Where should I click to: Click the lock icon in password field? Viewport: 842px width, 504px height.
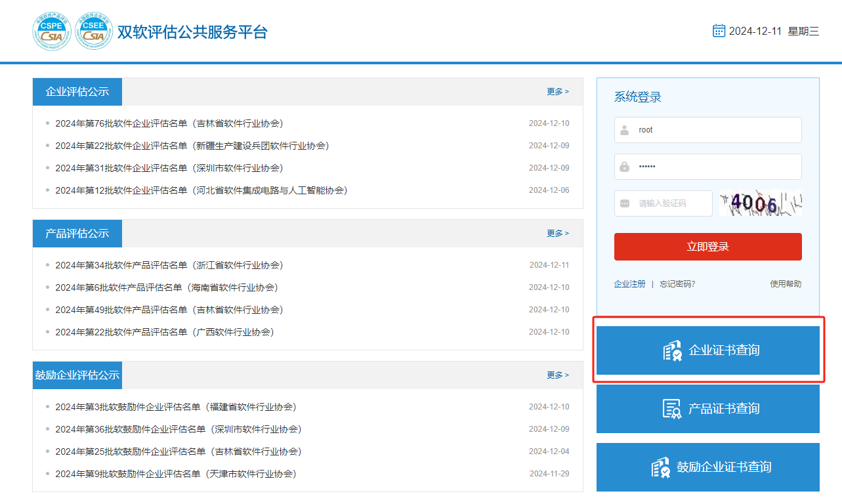pos(624,167)
